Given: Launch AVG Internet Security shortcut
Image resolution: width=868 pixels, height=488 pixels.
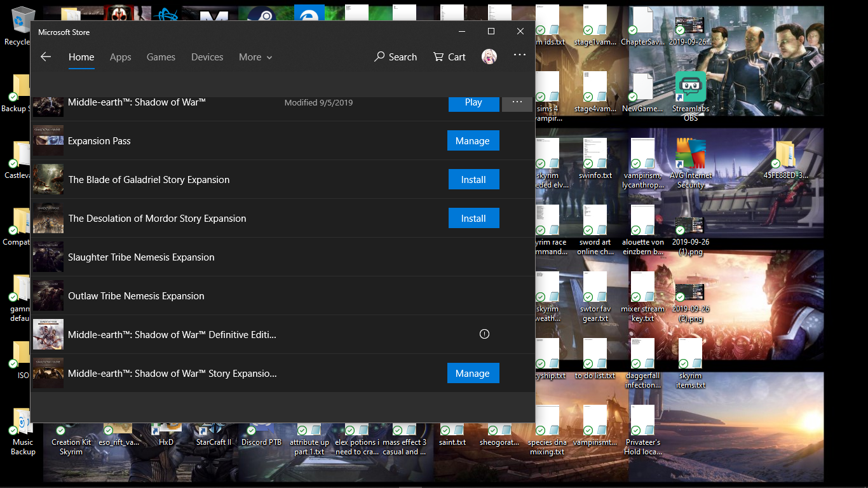Looking at the screenshot, I should (x=691, y=163).
